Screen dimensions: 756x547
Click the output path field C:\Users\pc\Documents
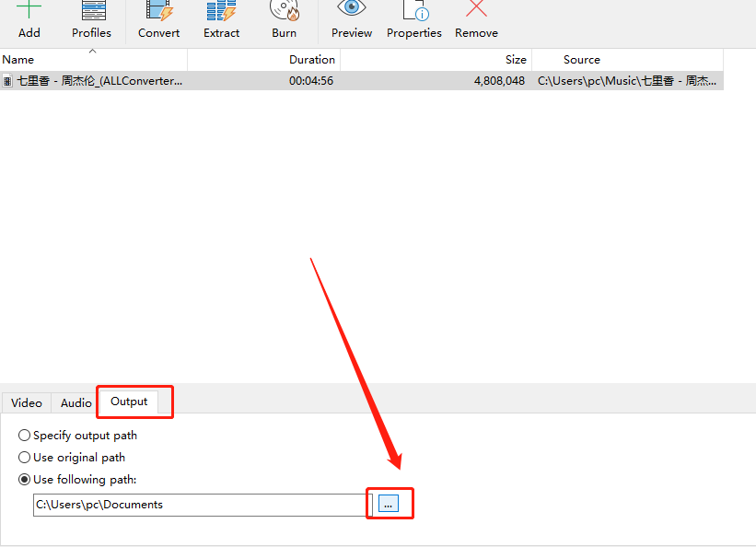(203, 505)
